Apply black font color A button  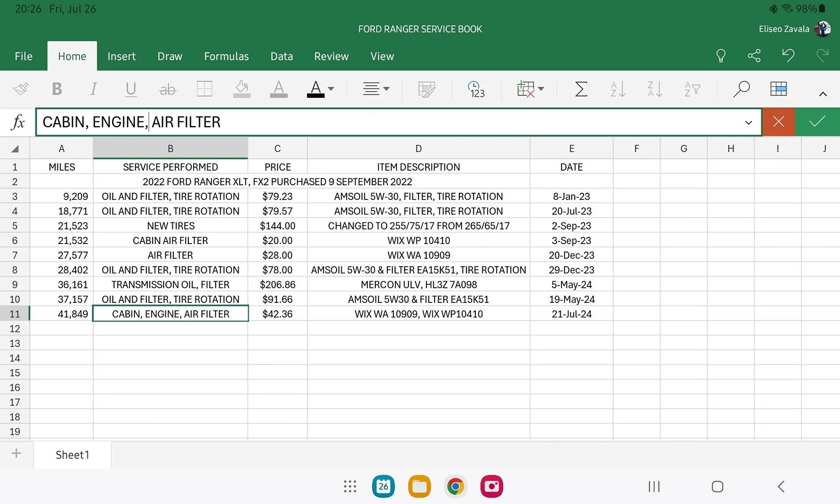tap(316, 89)
